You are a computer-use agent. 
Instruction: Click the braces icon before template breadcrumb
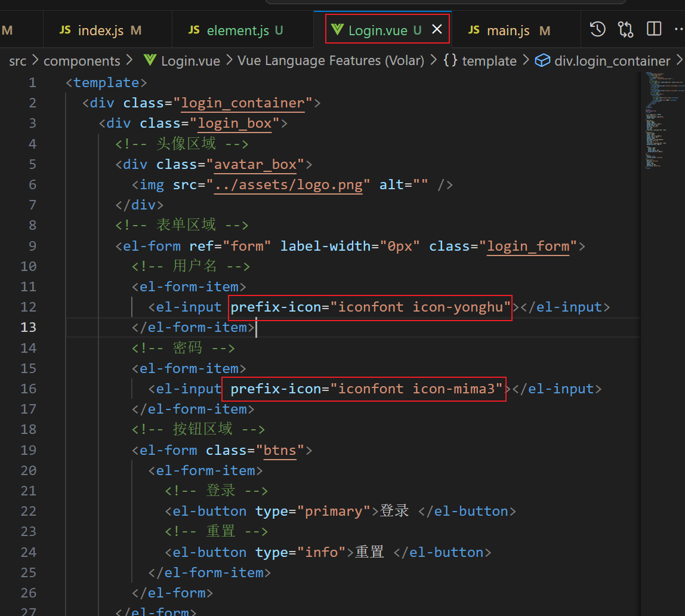pyautogui.click(x=451, y=60)
